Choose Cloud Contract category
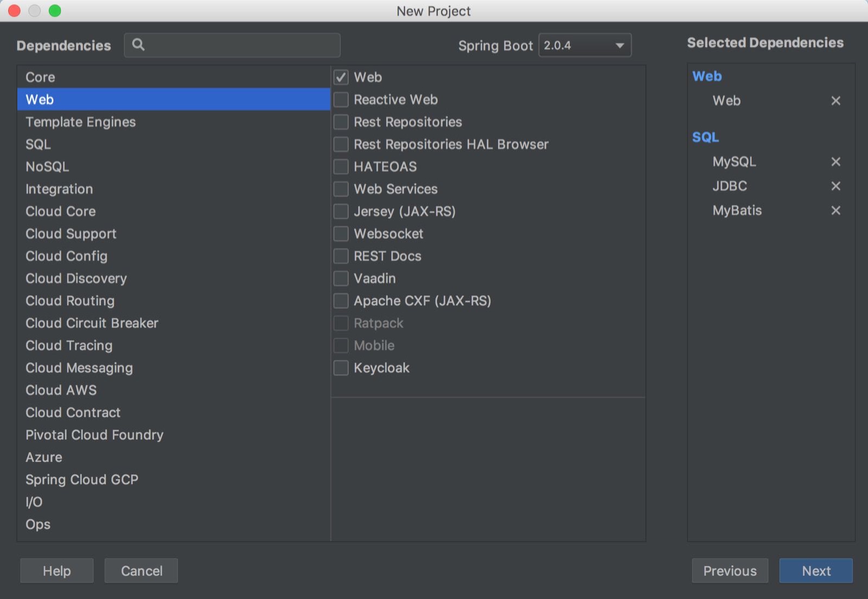 (x=174, y=413)
